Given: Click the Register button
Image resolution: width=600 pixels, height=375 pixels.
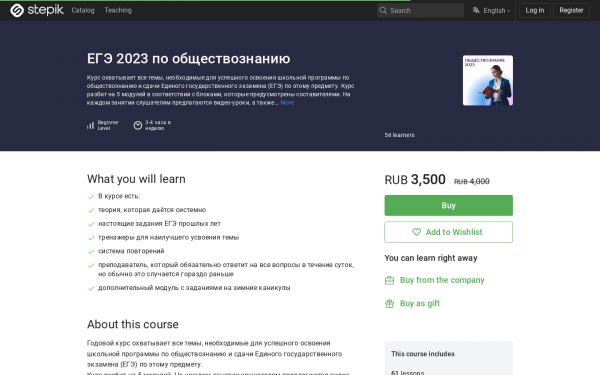Looking at the screenshot, I should point(571,10).
